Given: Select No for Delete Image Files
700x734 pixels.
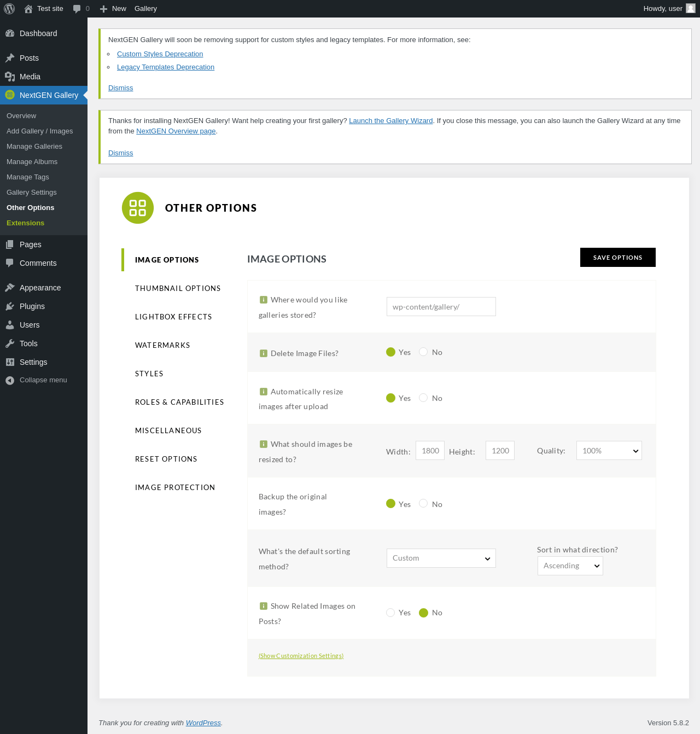Looking at the screenshot, I should (x=423, y=352).
